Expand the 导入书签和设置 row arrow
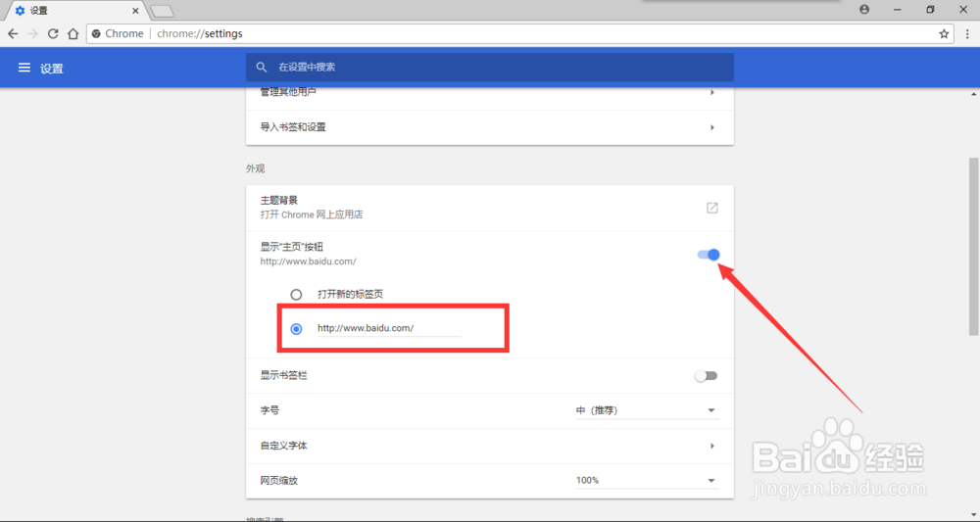This screenshot has width=980, height=522. pos(711,127)
